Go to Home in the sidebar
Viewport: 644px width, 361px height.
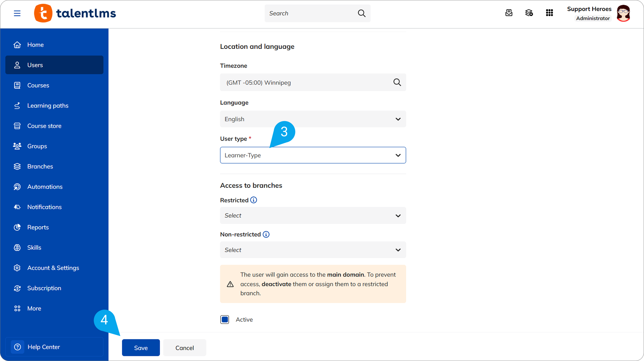pos(35,45)
